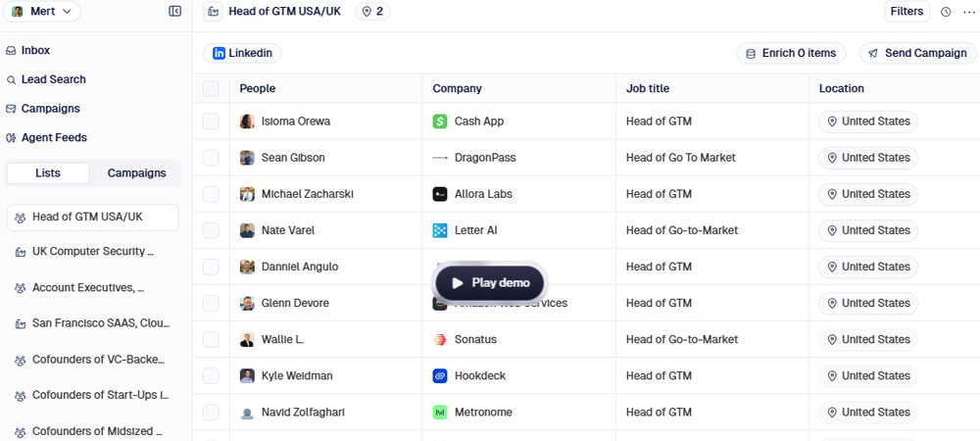Image resolution: width=980 pixels, height=441 pixels.
Task: Open the three-dot more options menu
Action: tap(968, 12)
